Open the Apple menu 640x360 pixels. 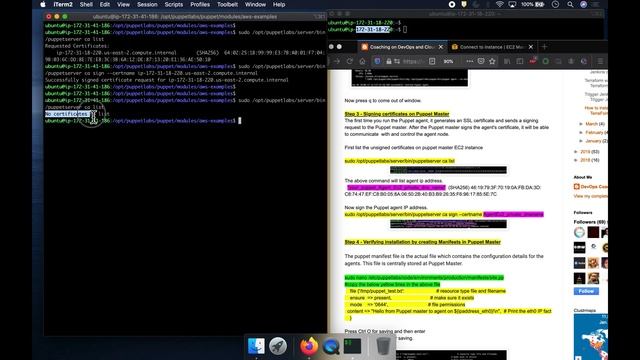[x=43, y=4]
